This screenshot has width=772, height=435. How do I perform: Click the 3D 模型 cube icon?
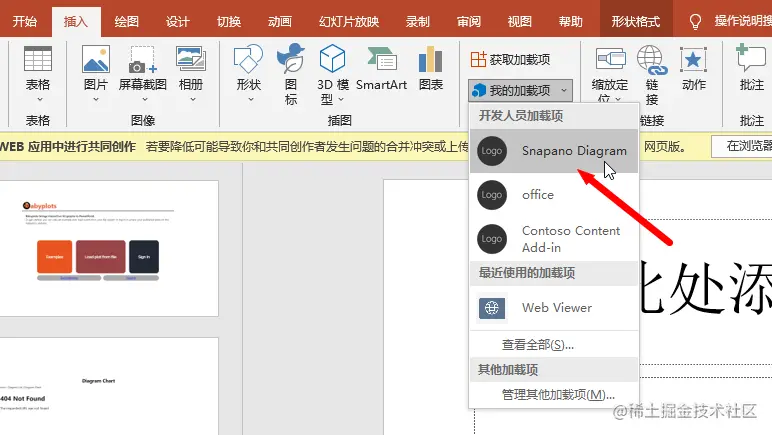coord(332,59)
